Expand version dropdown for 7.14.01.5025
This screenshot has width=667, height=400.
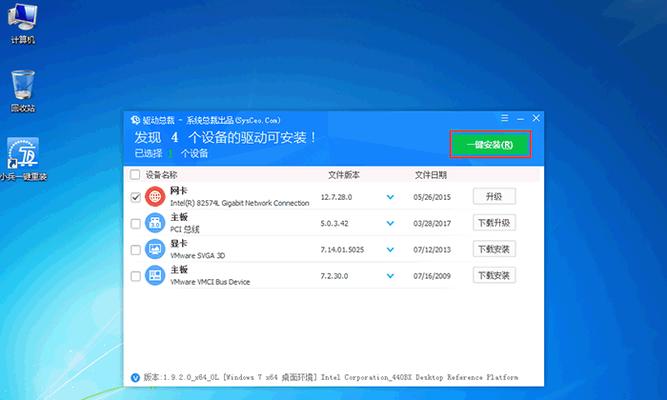pyautogui.click(x=390, y=250)
